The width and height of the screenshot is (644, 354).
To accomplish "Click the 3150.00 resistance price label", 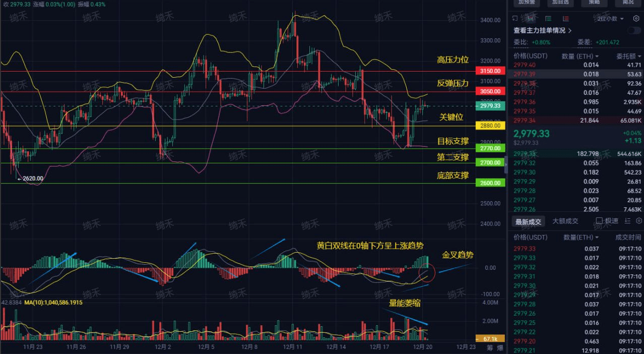I will [490, 71].
